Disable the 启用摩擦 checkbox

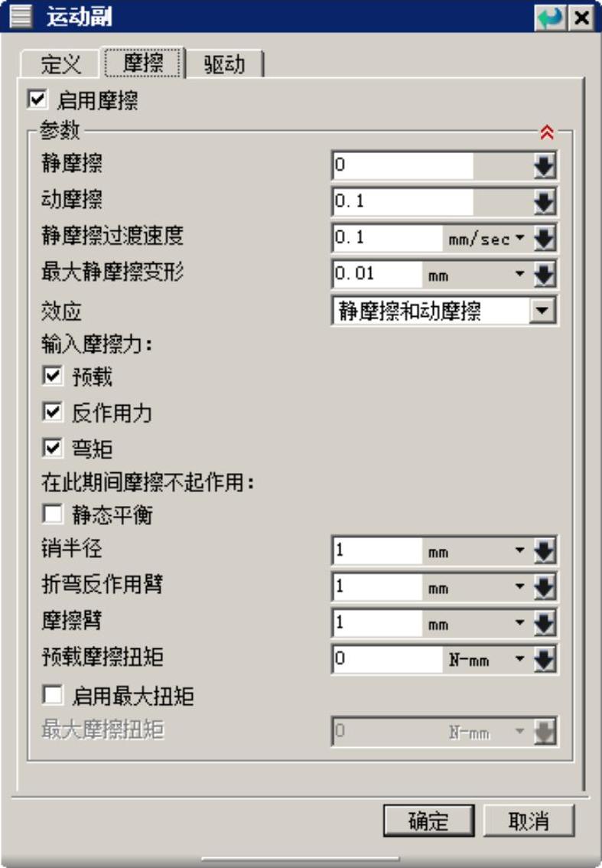point(35,100)
